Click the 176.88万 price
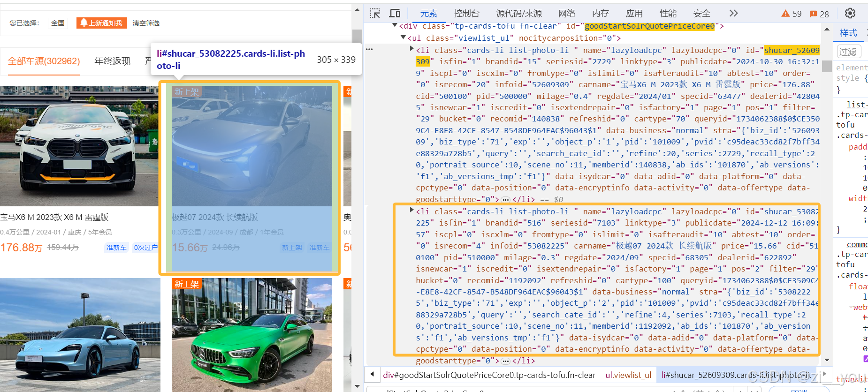Screen dimensions: 868x392 point(21,247)
